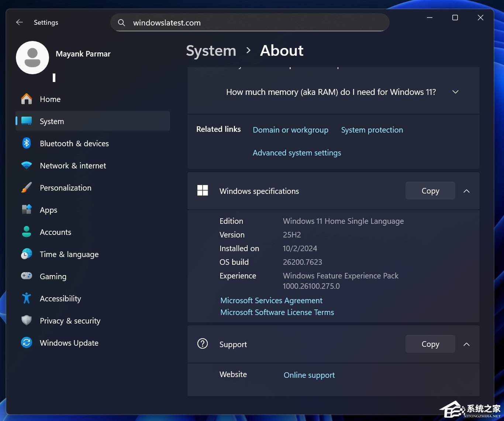Click the Accounts person icon
This screenshot has width=504, height=421.
(x=27, y=232)
